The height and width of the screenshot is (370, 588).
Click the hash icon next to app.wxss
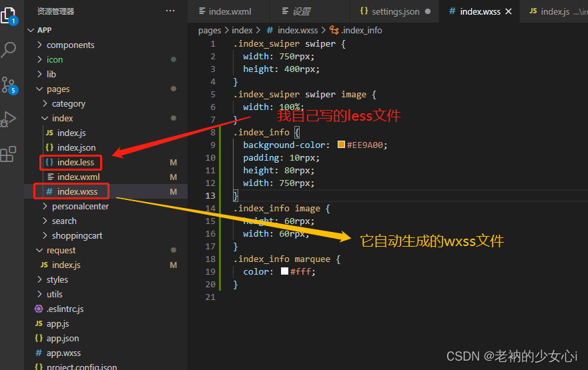coord(39,353)
